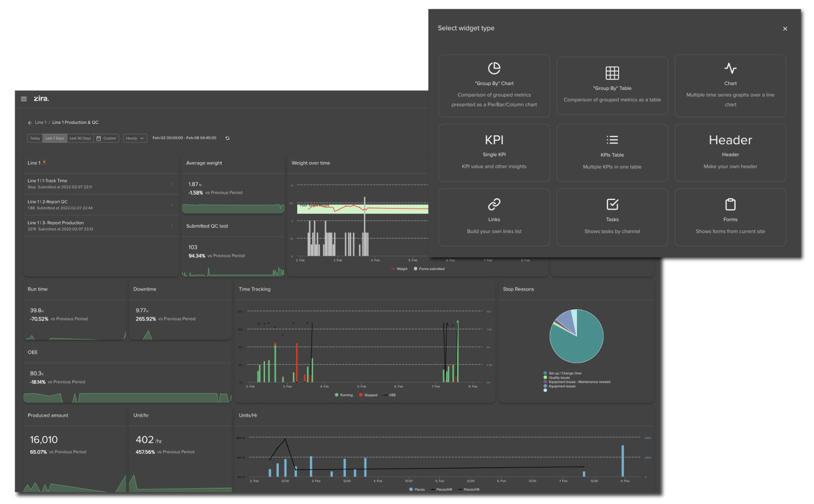Open the hamburger menu beside zira logo
Screen dimensions: 814x504
click(24, 99)
